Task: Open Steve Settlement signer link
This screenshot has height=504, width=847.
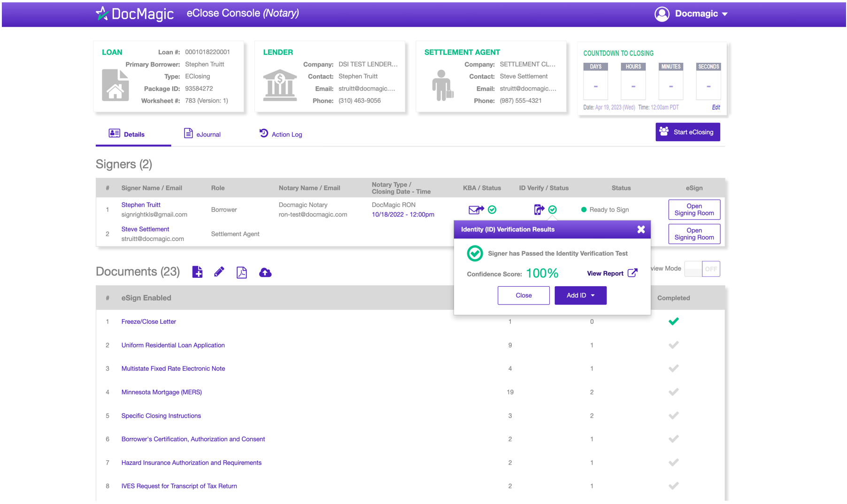Action: click(145, 229)
